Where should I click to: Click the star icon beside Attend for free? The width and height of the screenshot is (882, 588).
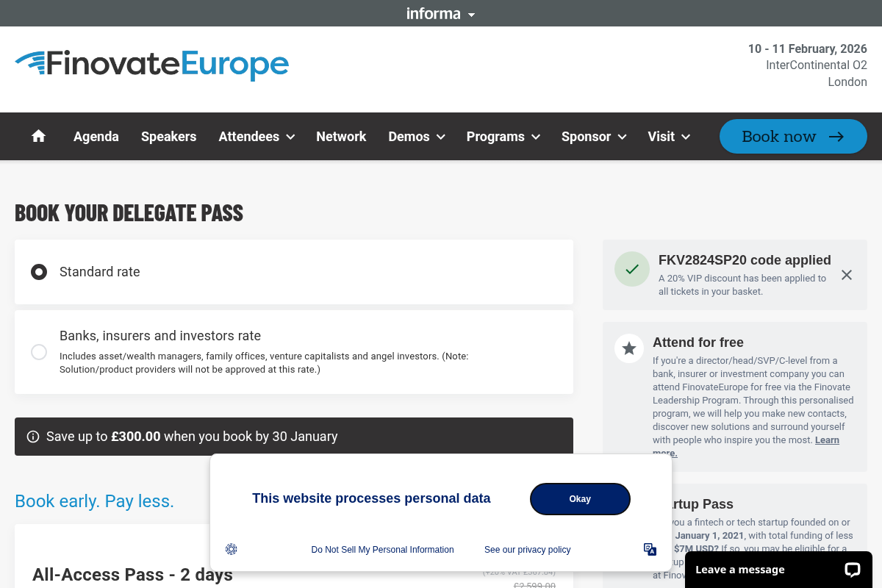(629, 348)
